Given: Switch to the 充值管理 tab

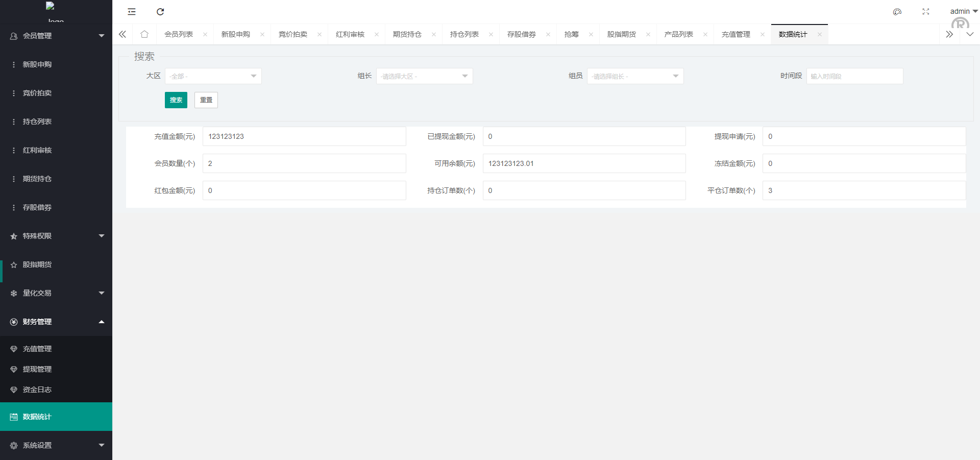Looking at the screenshot, I should click(736, 34).
